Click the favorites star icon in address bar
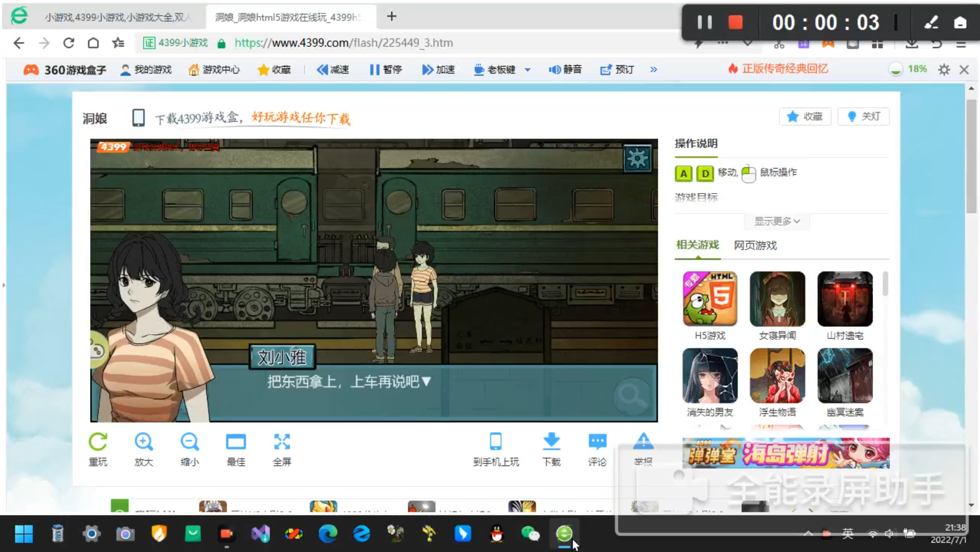 point(118,43)
